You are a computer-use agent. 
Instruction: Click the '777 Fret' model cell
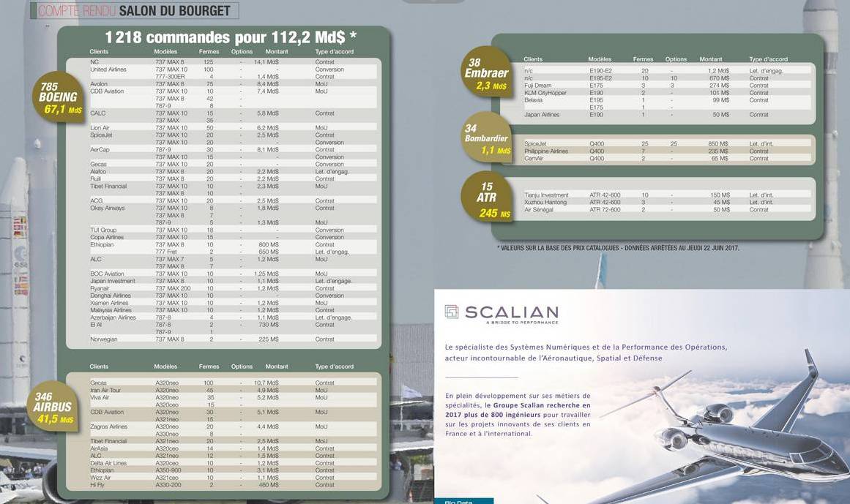click(x=166, y=252)
